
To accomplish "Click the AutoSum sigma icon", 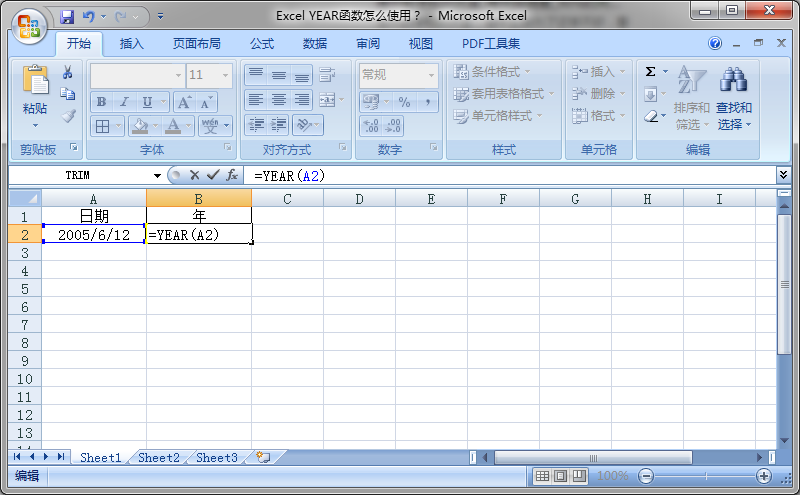I will (650, 71).
